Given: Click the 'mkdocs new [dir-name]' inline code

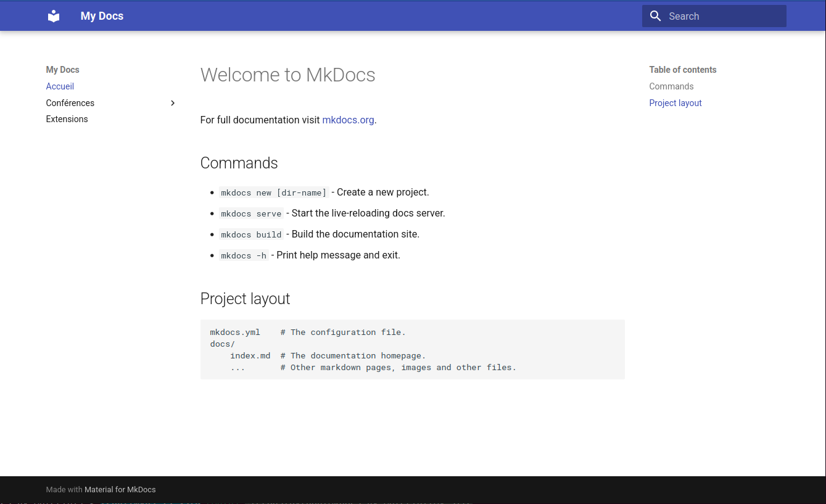Looking at the screenshot, I should click(x=273, y=192).
